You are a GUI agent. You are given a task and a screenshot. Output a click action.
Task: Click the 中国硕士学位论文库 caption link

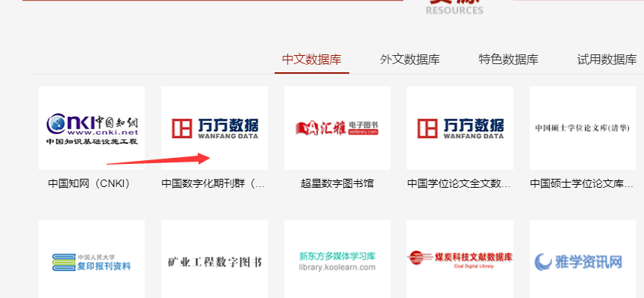point(582,183)
